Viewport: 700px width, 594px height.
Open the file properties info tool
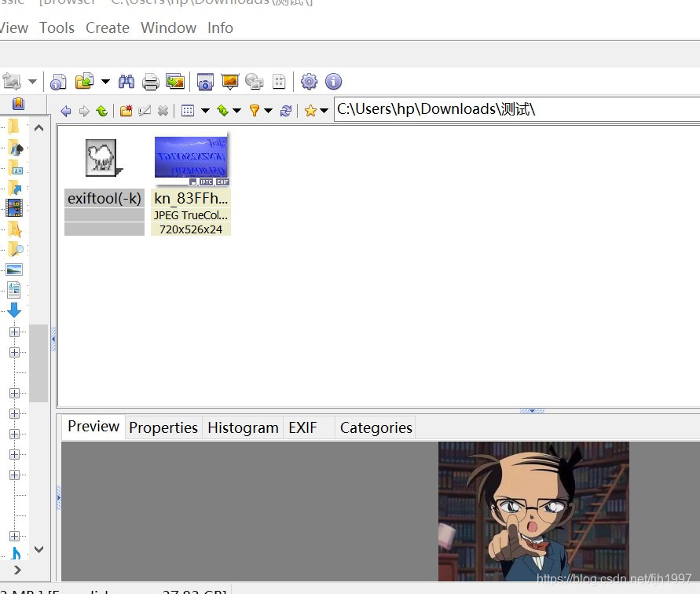[58, 82]
